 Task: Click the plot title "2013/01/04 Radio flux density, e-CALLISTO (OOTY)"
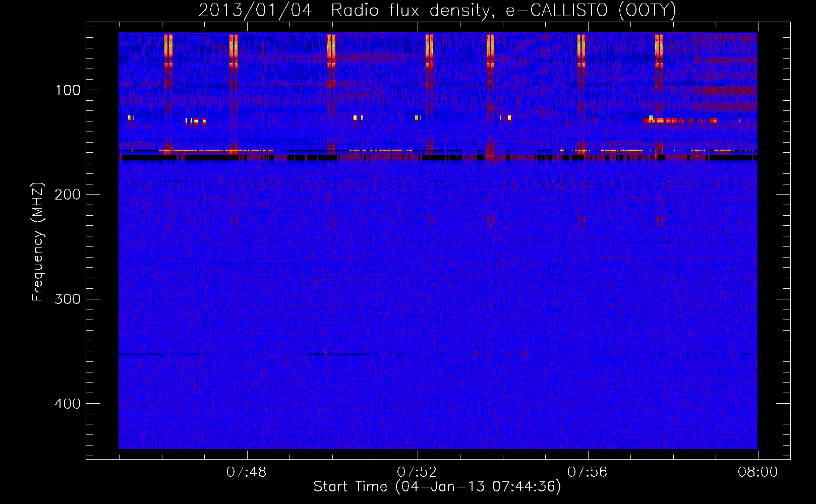tap(437, 10)
